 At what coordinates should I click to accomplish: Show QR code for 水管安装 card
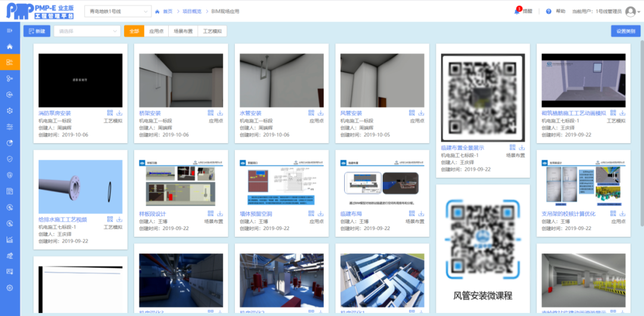pyautogui.click(x=311, y=113)
